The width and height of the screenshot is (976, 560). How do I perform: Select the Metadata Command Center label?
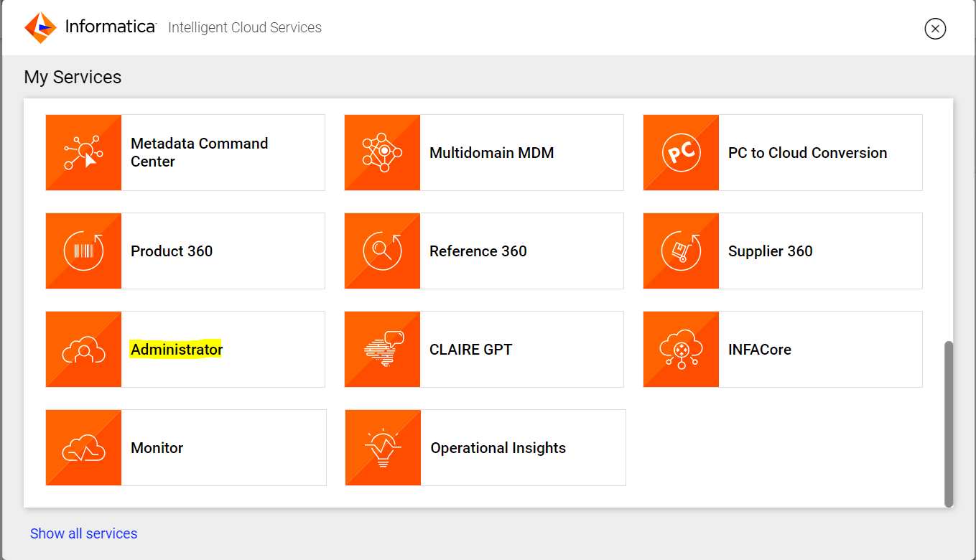click(x=199, y=152)
